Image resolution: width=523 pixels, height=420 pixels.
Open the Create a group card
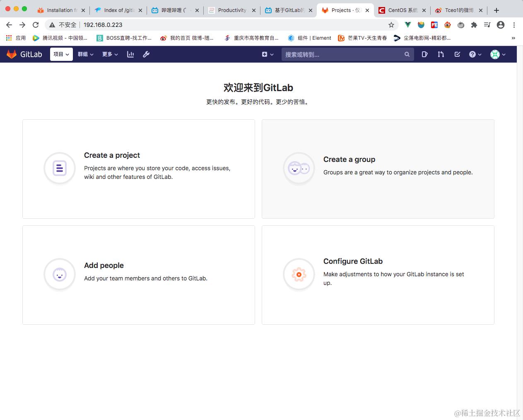click(378, 169)
